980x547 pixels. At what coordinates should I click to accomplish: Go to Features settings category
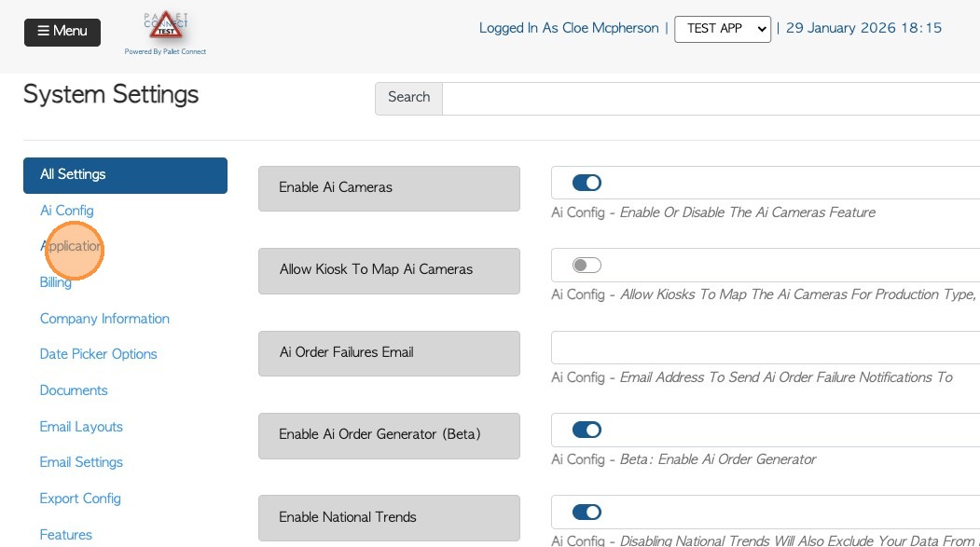pos(65,535)
